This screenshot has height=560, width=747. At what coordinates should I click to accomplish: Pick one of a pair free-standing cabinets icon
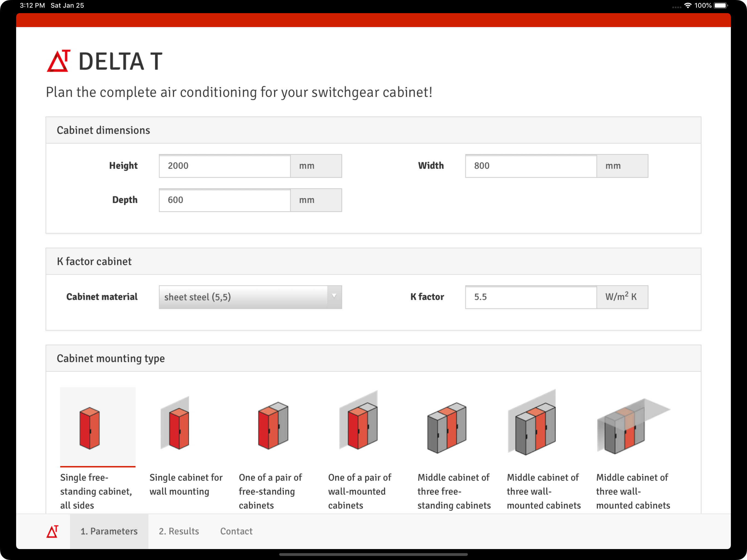point(273,425)
